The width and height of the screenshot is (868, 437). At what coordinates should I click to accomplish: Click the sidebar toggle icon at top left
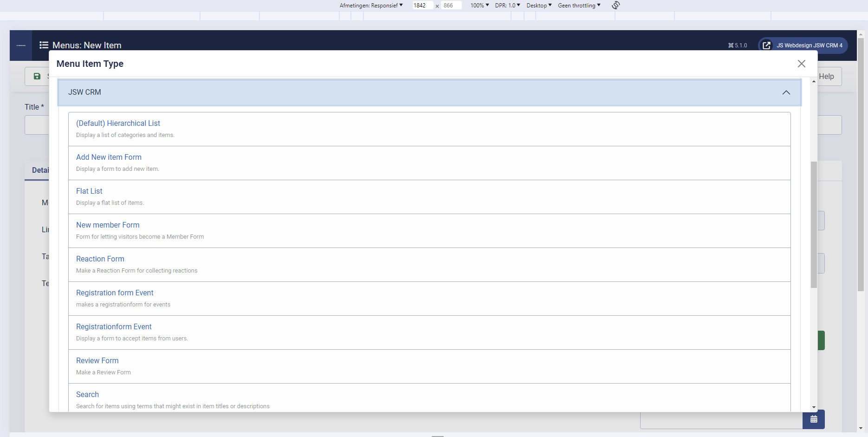pyautogui.click(x=21, y=46)
